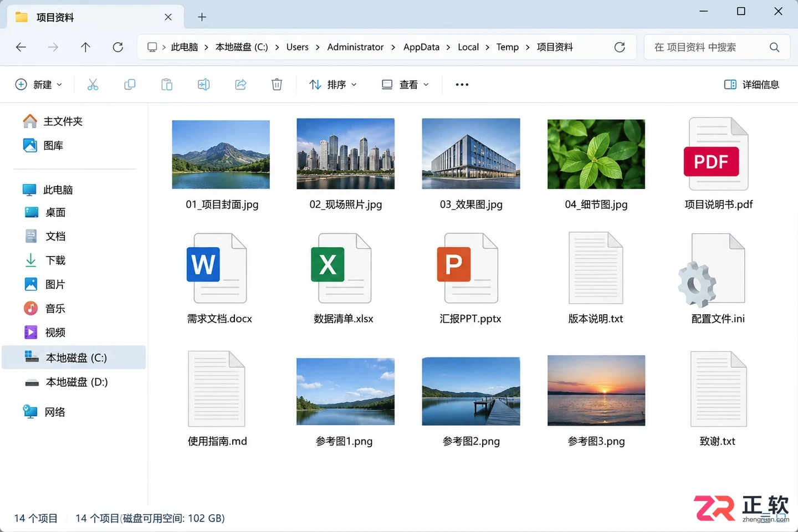The image size is (798, 532).
Task: Click the Copy icon in toolbar
Action: click(x=130, y=84)
